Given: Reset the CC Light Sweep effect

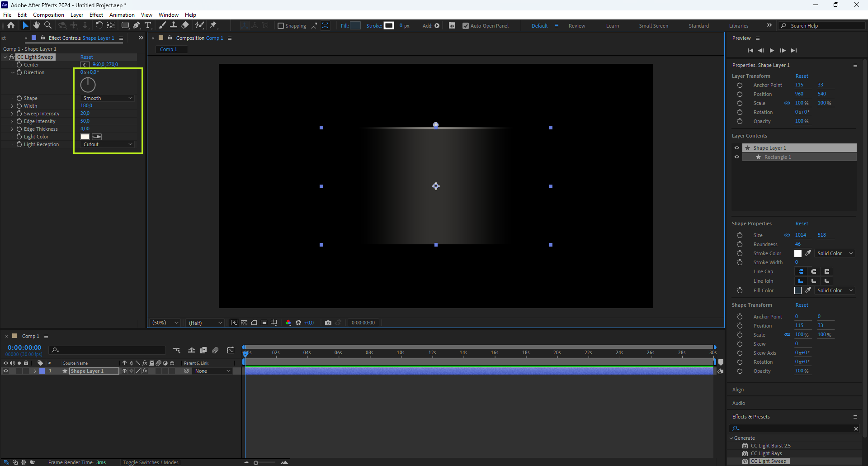Looking at the screenshot, I should (86, 57).
